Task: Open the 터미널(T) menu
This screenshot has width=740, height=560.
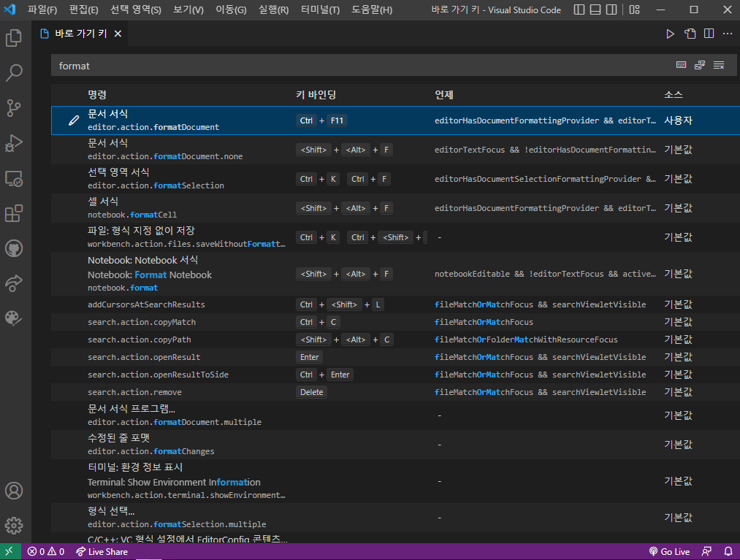Action: tap(321, 10)
